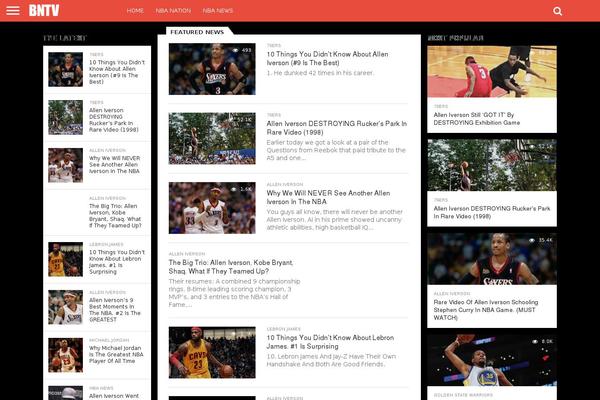
Task: Open most popular Rucker's Park headline
Action: (x=492, y=212)
